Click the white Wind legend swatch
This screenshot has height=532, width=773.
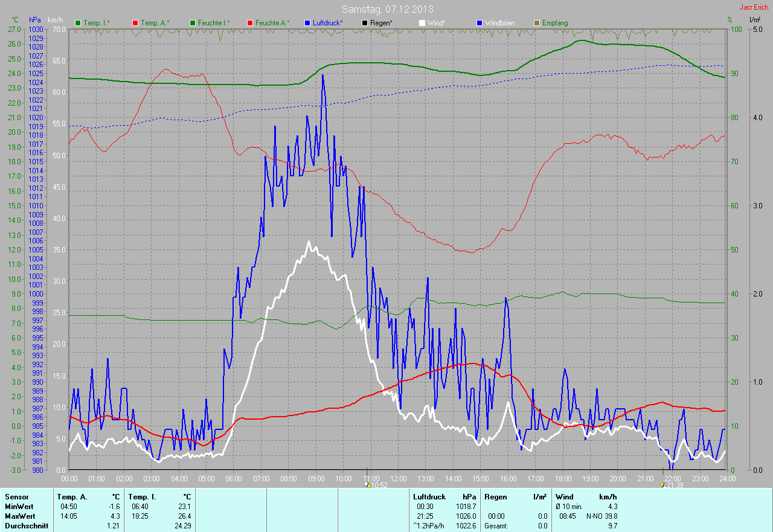click(422, 23)
